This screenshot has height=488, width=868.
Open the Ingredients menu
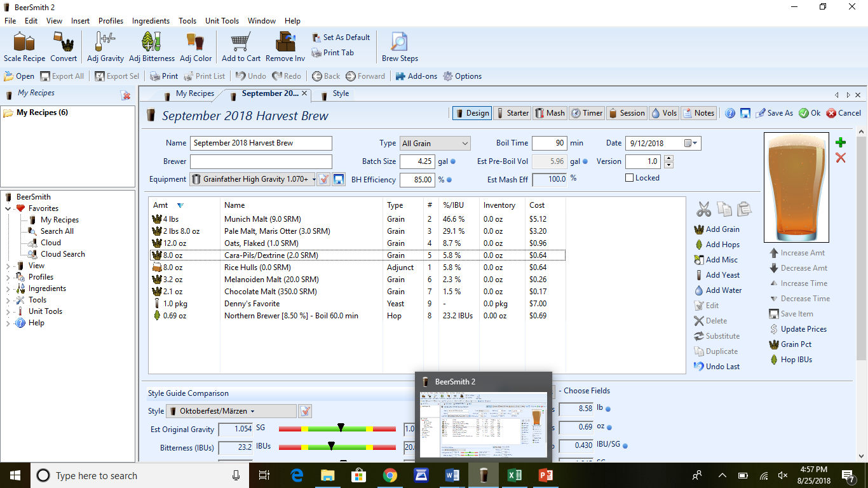coord(151,21)
